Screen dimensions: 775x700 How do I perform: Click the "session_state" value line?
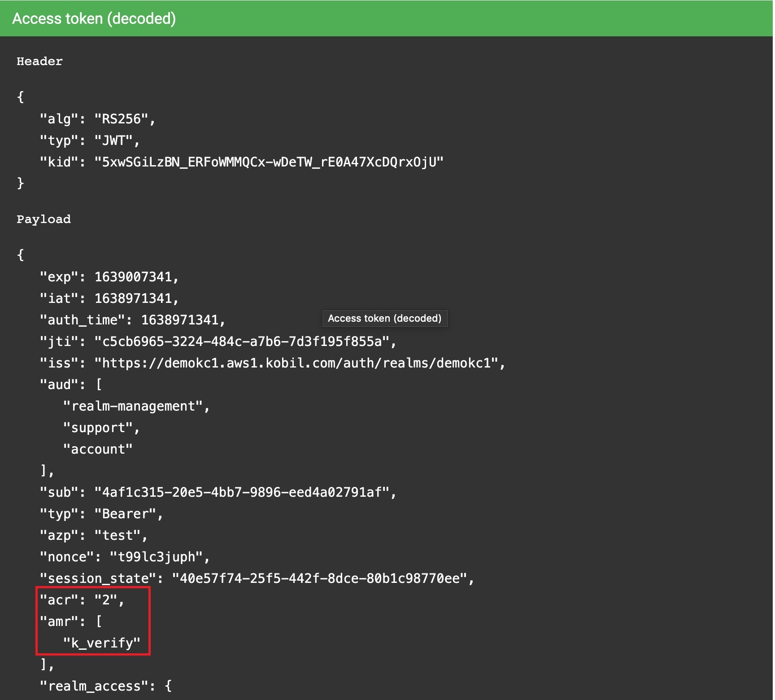(x=257, y=578)
